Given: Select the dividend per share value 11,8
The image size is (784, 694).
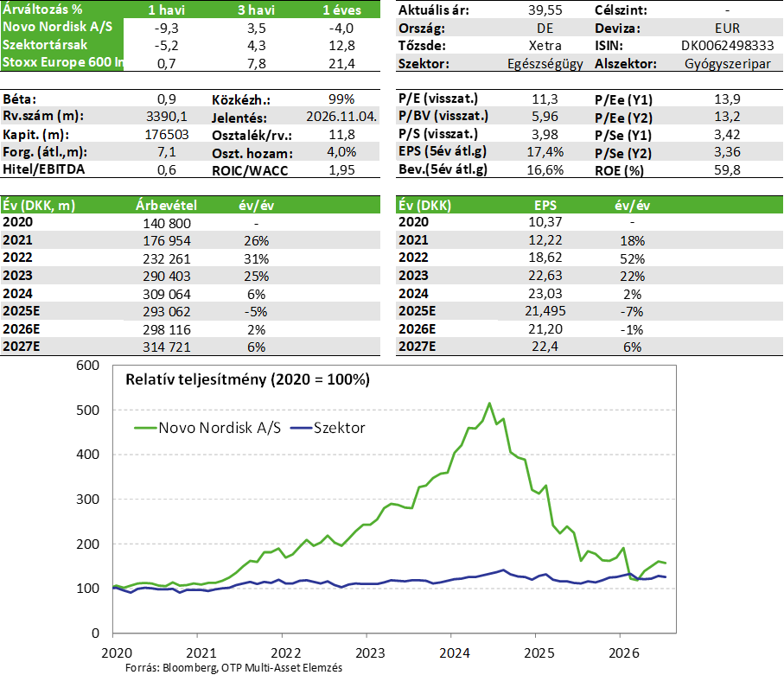Looking at the screenshot, I should 341,135.
